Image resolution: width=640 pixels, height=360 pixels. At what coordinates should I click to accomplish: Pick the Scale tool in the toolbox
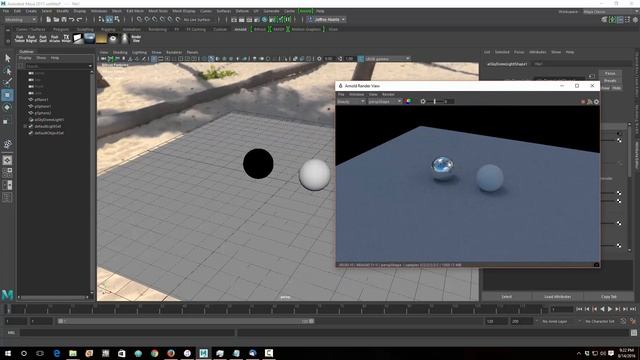(6, 121)
